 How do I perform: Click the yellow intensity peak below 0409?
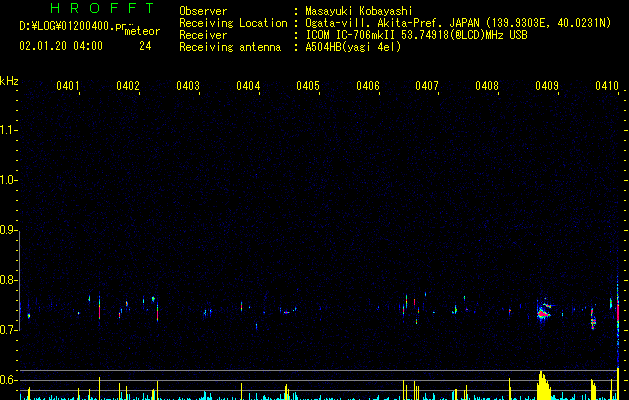click(x=544, y=386)
